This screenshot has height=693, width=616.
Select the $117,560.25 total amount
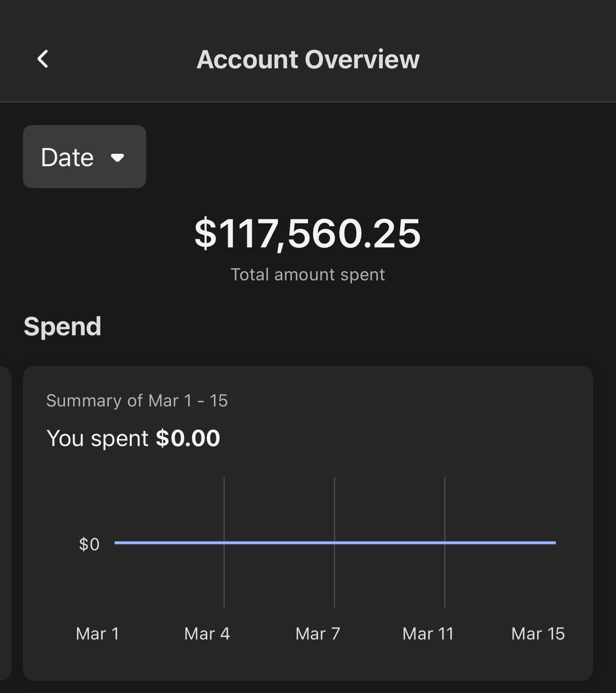308,234
